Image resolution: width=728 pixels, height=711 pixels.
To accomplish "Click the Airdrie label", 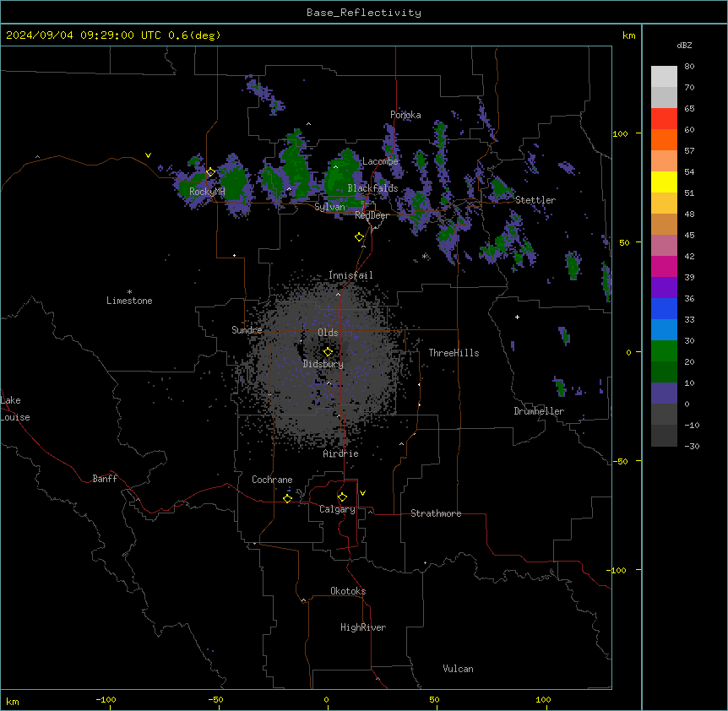I will point(341,453).
